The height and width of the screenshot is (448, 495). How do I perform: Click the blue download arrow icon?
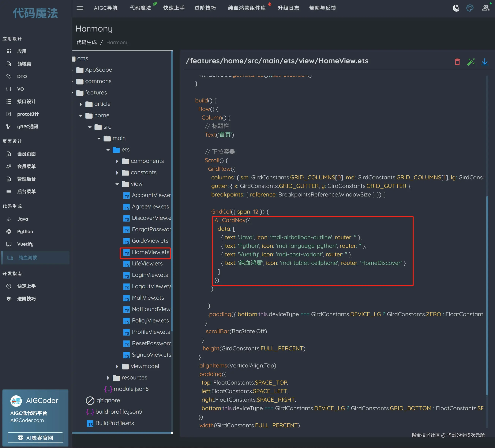coord(484,62)
